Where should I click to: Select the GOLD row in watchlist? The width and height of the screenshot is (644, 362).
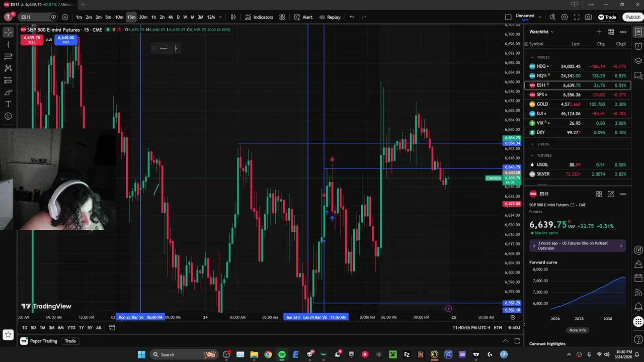pos(577,104)
